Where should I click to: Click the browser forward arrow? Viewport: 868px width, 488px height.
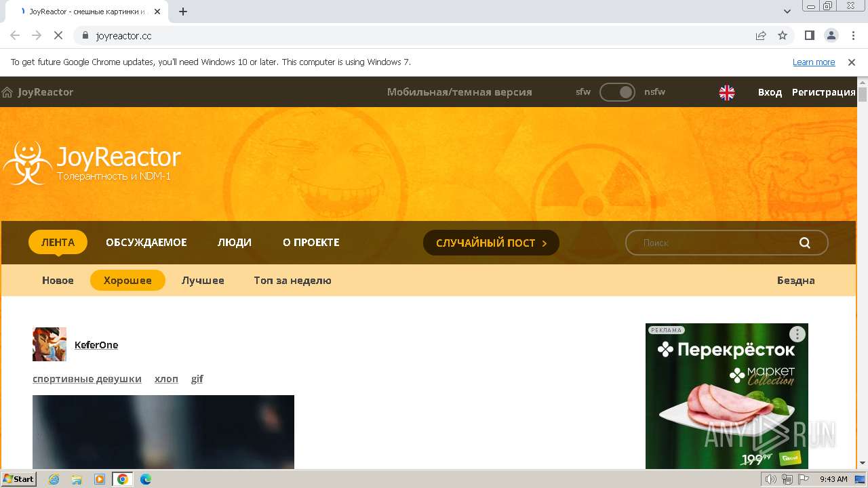pos(37,35)
